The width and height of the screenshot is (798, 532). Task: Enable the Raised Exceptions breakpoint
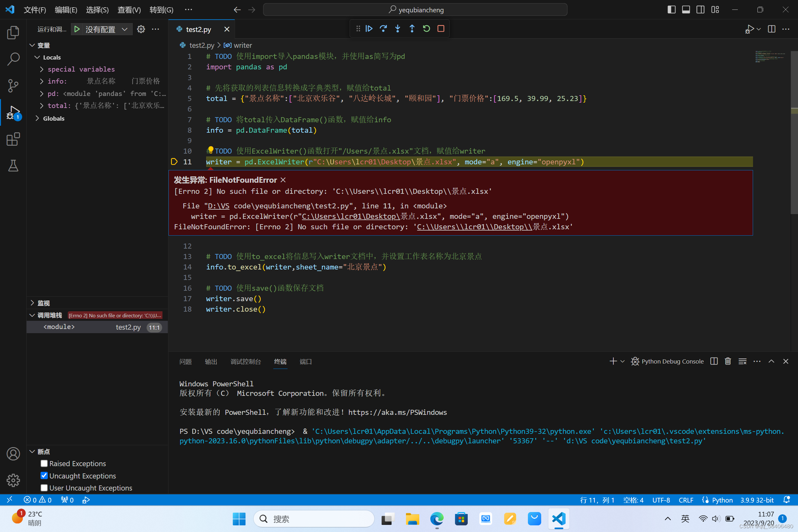pyautogui.click(x=44, y=463)
